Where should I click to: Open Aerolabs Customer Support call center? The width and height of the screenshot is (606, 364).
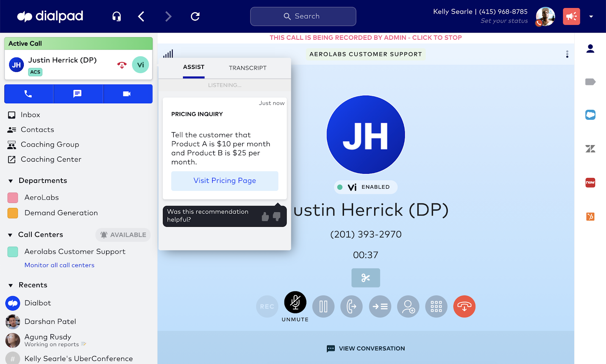[75, 252]
